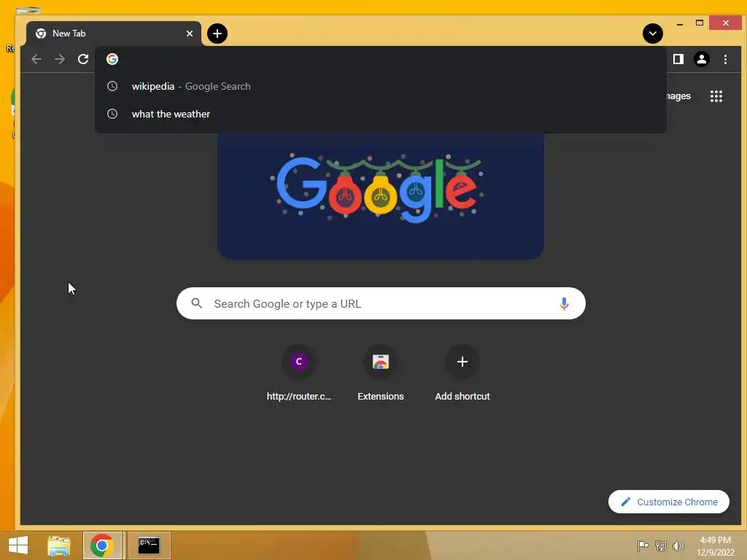The width and height of the screenshot is (747, 560).
Task: Click the magnifier icon in the search box
Action: click(196, 303)
